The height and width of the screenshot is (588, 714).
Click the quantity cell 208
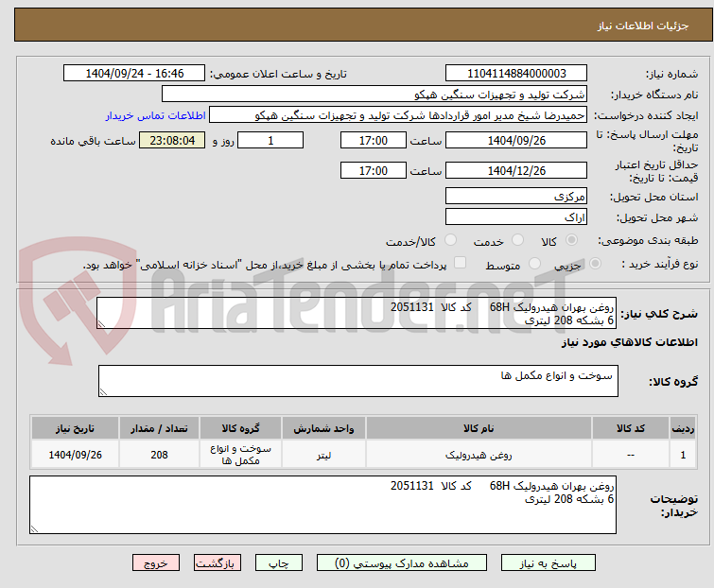pyautogui.click(x=160, y=455)
